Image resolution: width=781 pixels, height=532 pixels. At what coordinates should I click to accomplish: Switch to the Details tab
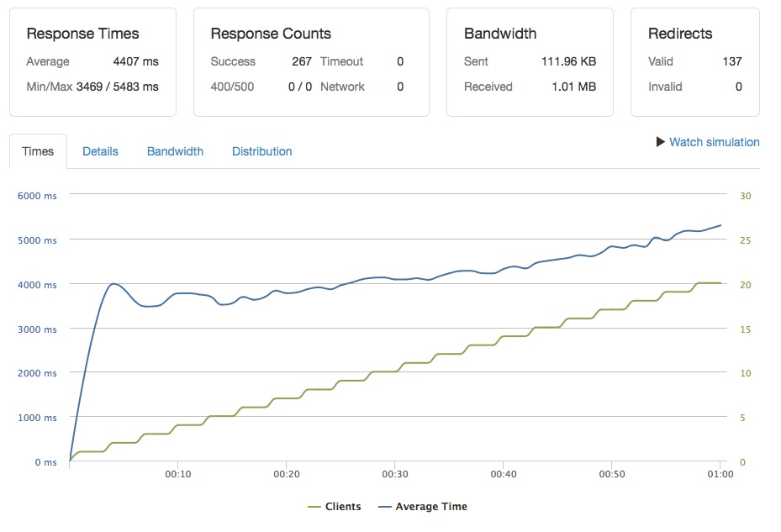100,151
